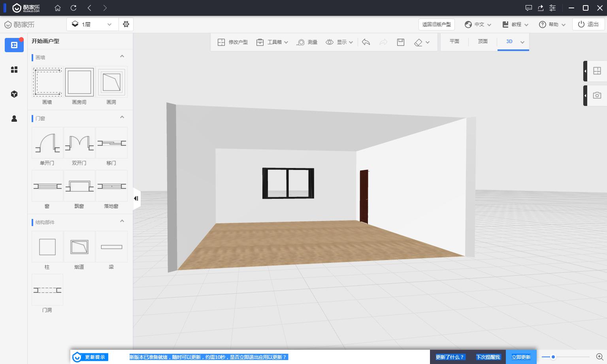Image resolution: width=607 pixels, height=364 pixels.
Task: Switch to the ceiling (顶面) view tab
Action: pos(483,41)
